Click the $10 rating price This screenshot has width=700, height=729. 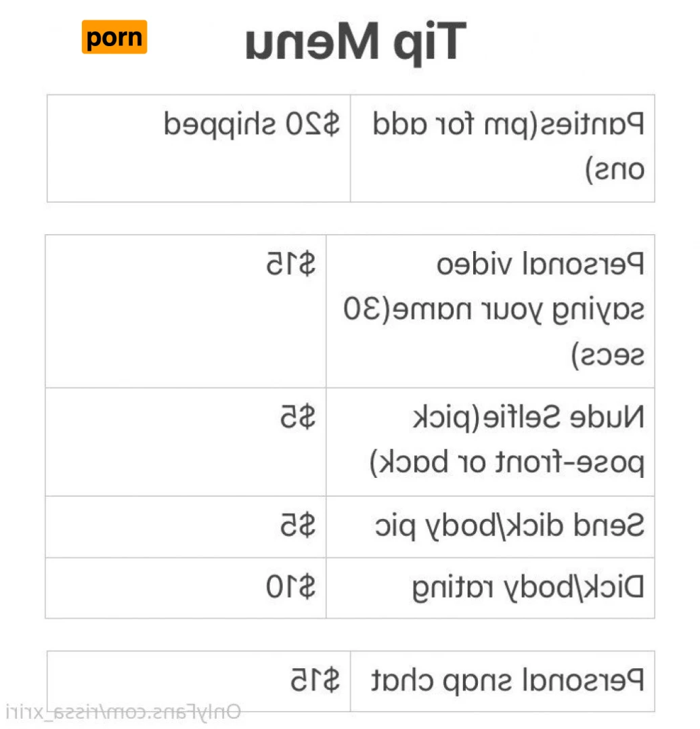point(290,588)
